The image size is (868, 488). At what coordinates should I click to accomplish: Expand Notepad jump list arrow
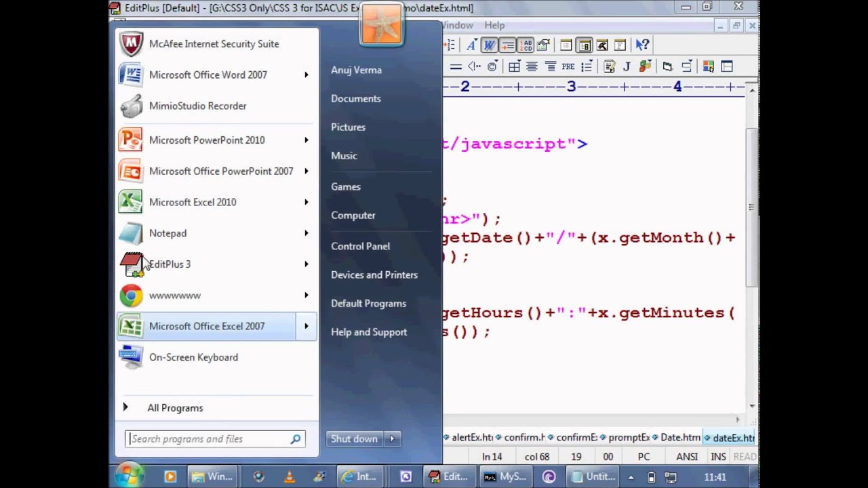[x=307, y=234]
